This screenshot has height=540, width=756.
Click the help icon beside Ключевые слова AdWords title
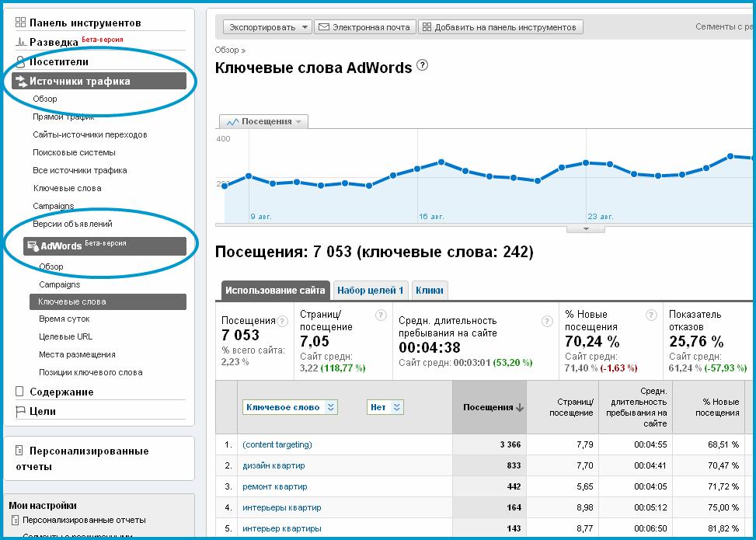[422, 65]
